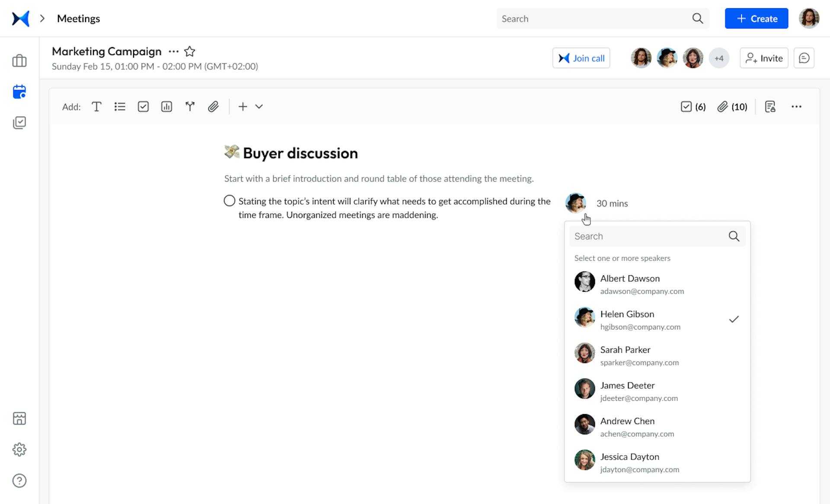Select the Text block tool
This screenshot has width=830, height=504.
pyautogui.click(x=96, y=106)
